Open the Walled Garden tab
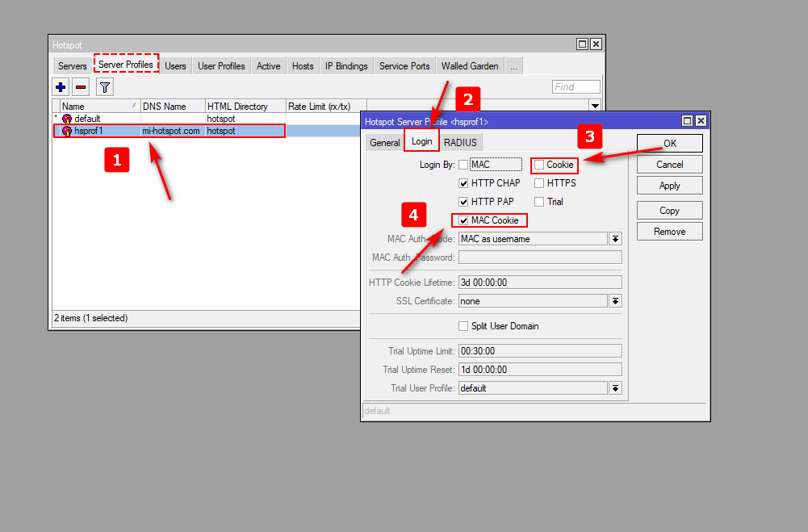This screenshot has width=808, height=532. point(470,66)
